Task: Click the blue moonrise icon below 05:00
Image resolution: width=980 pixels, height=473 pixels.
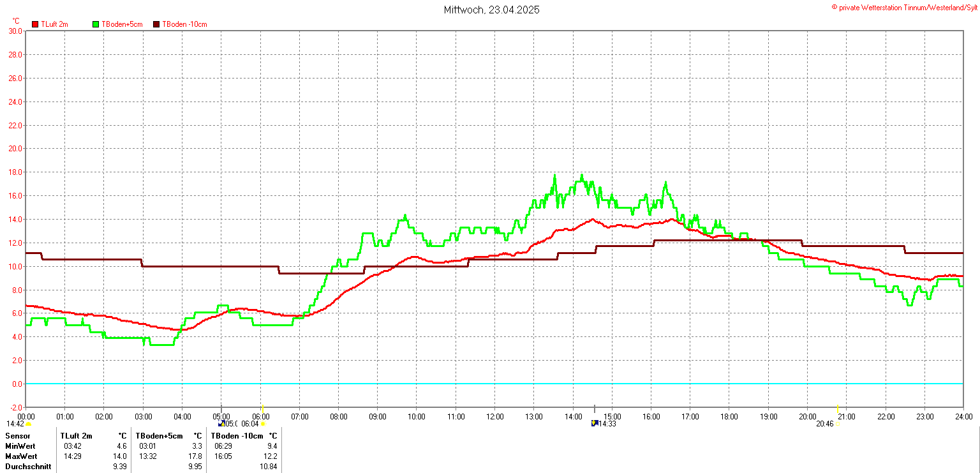Action: [221, 423]
